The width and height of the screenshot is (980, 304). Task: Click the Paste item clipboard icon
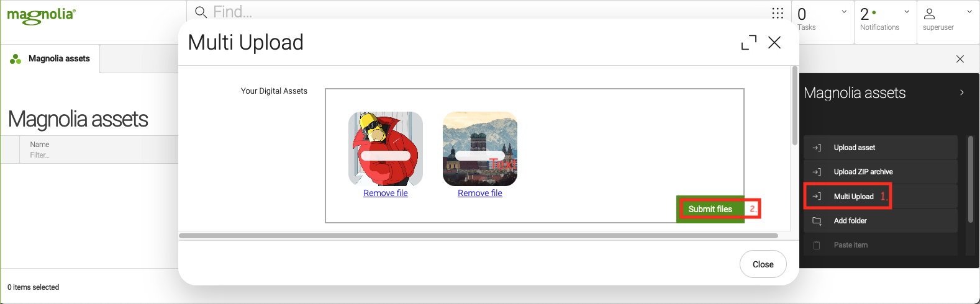pos(817,245)
